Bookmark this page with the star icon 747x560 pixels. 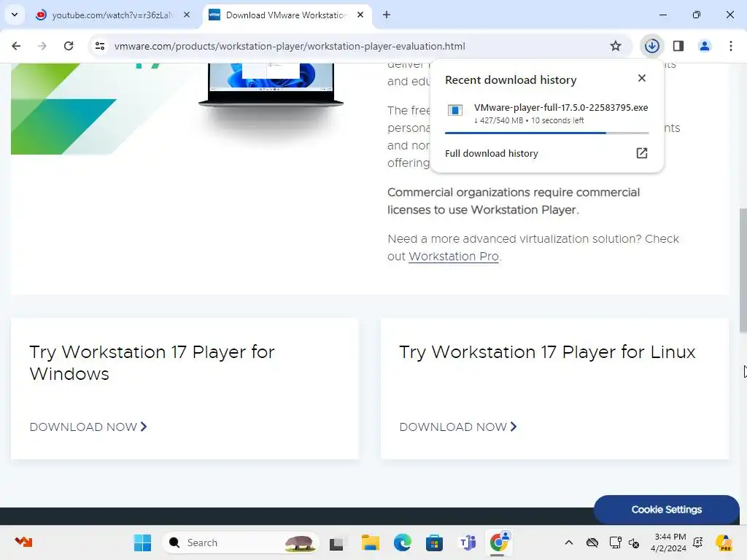[x=616, y=46]
